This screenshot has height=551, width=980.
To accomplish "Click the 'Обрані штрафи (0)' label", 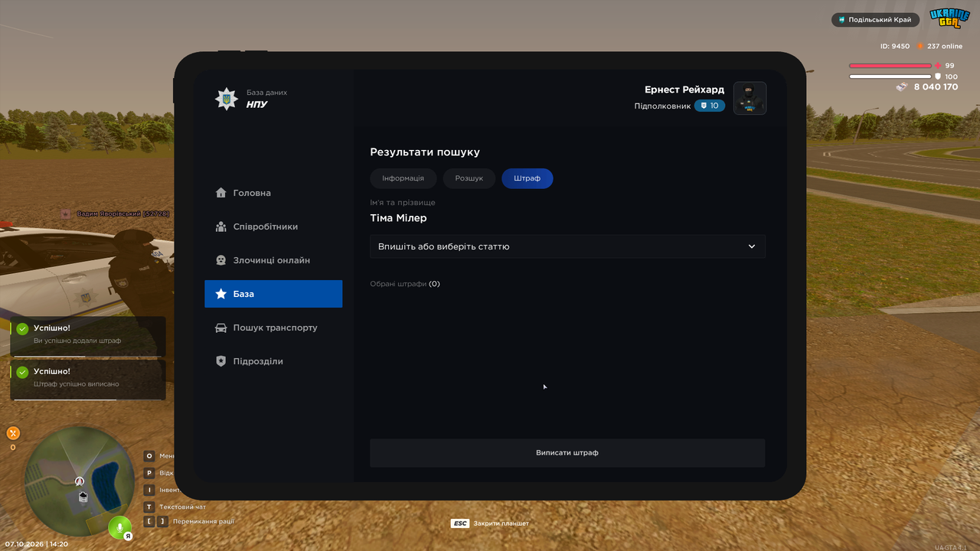I will 405,284.
